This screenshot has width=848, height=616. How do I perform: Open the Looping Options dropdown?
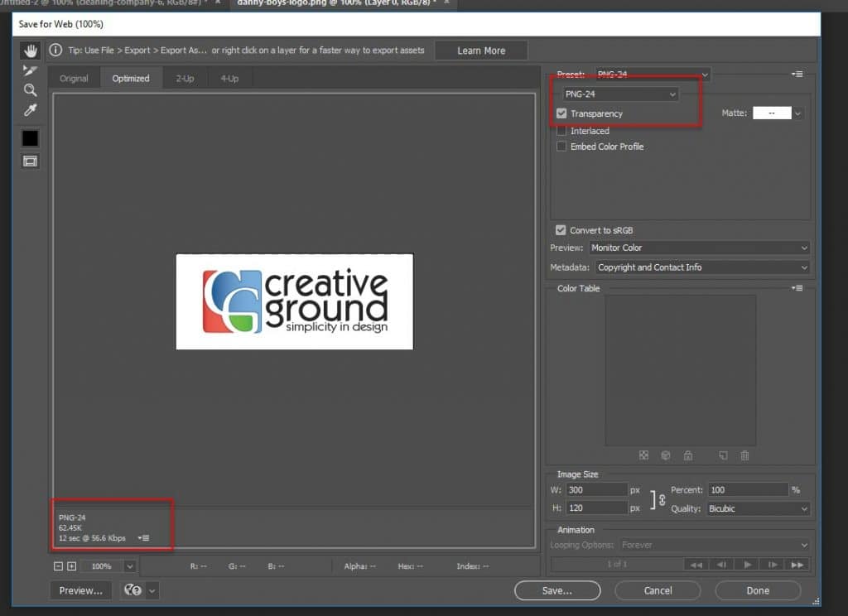pos(715,545)
